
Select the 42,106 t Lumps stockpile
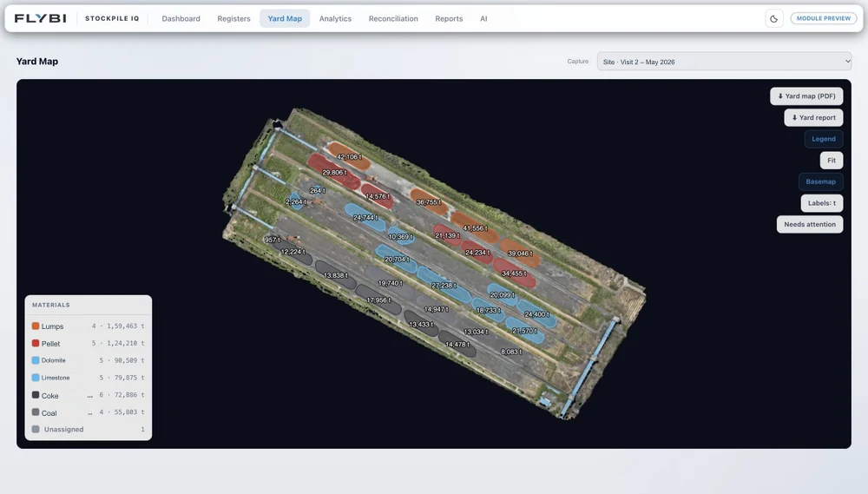pyautogui.click(x=349, y=157)
